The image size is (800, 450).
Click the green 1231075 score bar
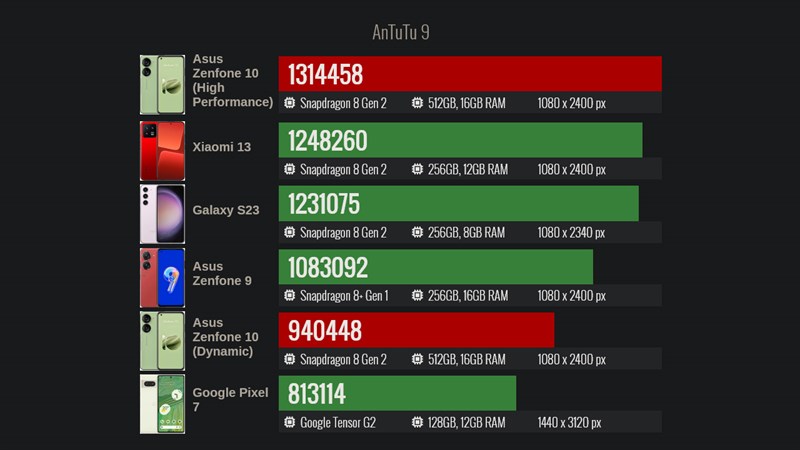click(x=458, y=204)
